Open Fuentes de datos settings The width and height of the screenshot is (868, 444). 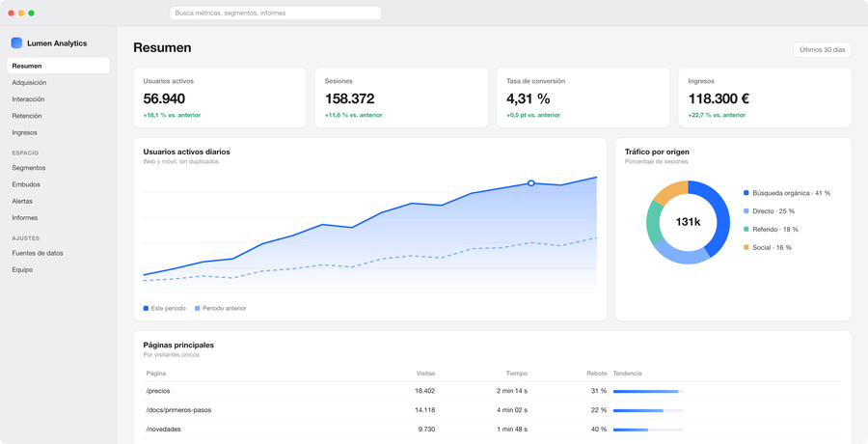coord(58,253)
